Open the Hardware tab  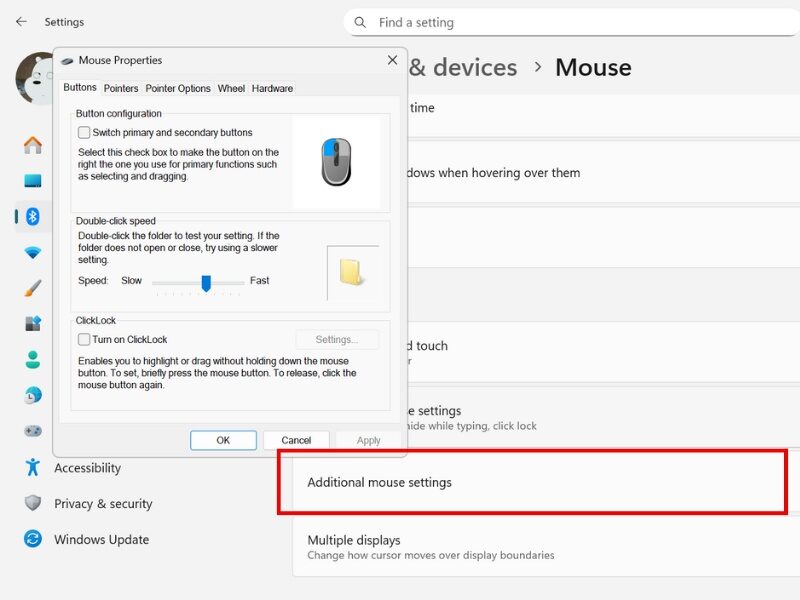click(272, 89)
